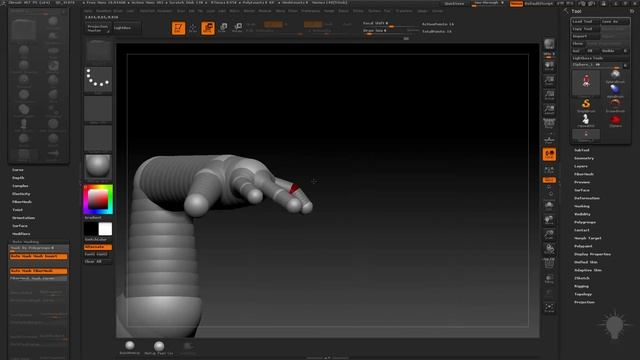Click the Scroll canvas icon
Screen dimensions: 640x360
pyautogui.click(x=549, y=66)
